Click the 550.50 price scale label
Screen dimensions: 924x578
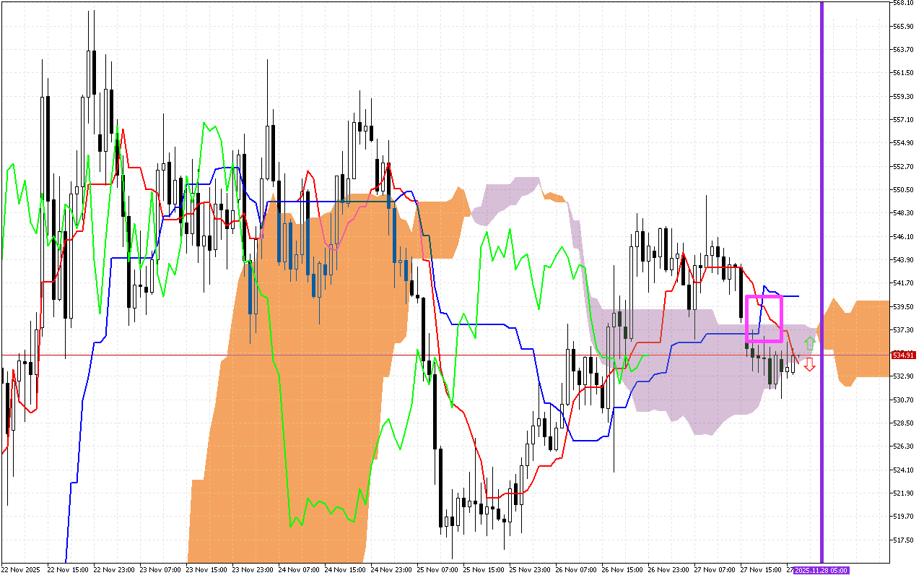coord(904,190)
